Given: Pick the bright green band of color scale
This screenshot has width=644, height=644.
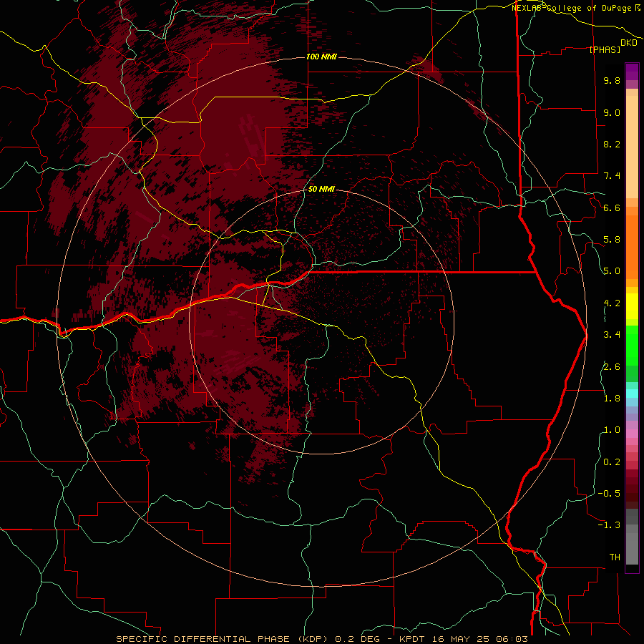Looking at the screenshot, I should click(632, 345).
